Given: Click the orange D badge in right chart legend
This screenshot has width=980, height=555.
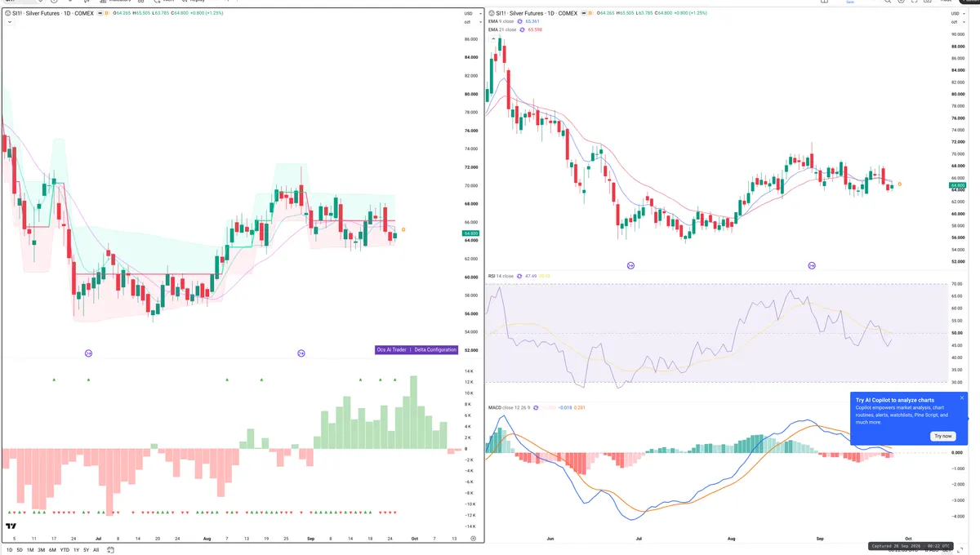Looking at the screenshot, I should (590, 14).
